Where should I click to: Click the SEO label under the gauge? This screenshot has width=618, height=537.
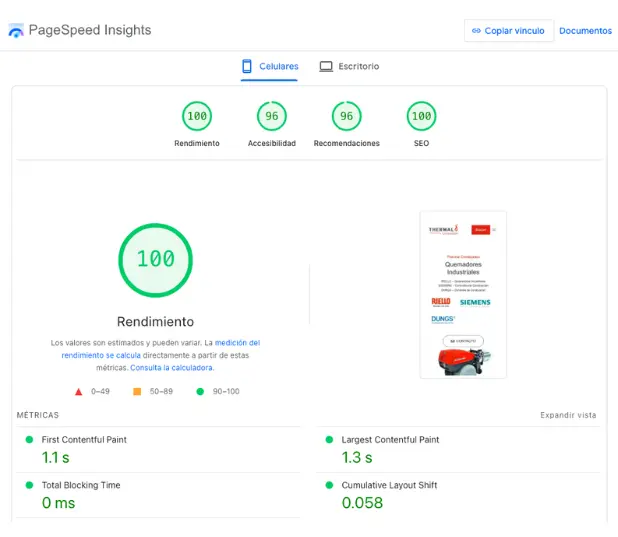421,143
